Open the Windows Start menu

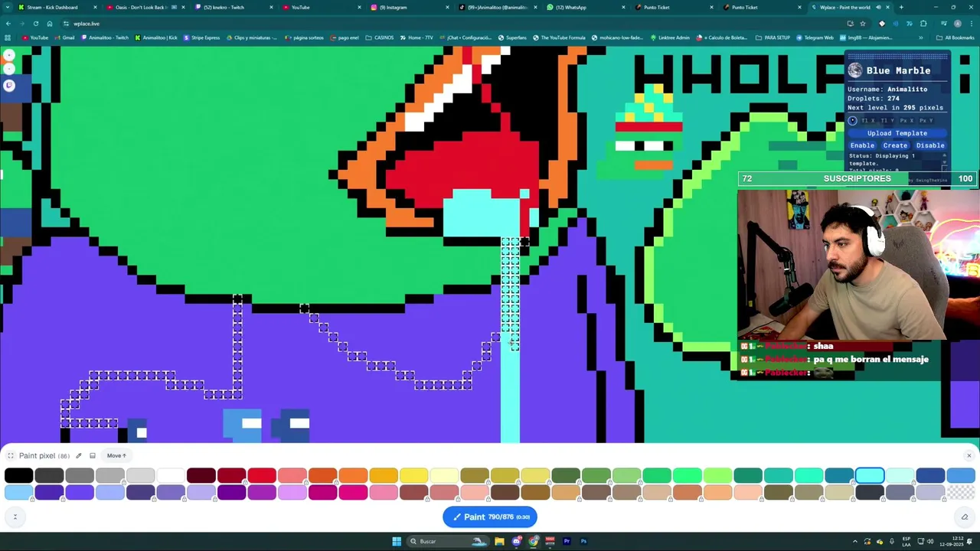[x=397, y=541]
